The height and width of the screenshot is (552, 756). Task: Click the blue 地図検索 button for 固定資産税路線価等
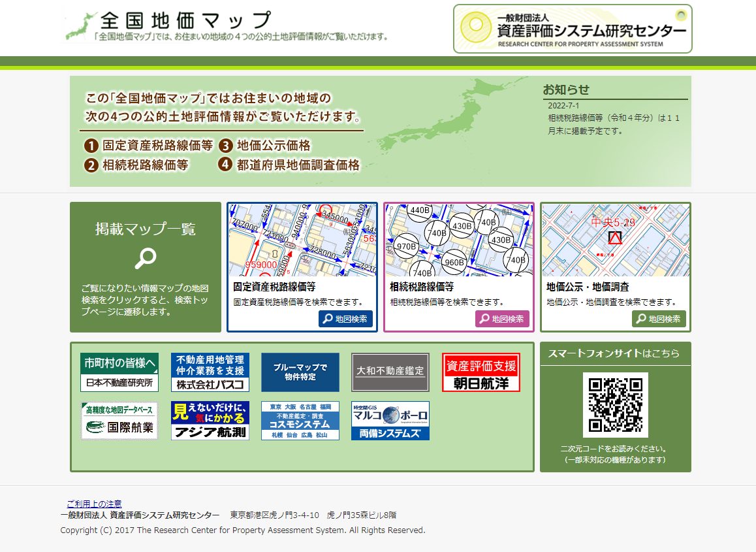tap(345, 319)
